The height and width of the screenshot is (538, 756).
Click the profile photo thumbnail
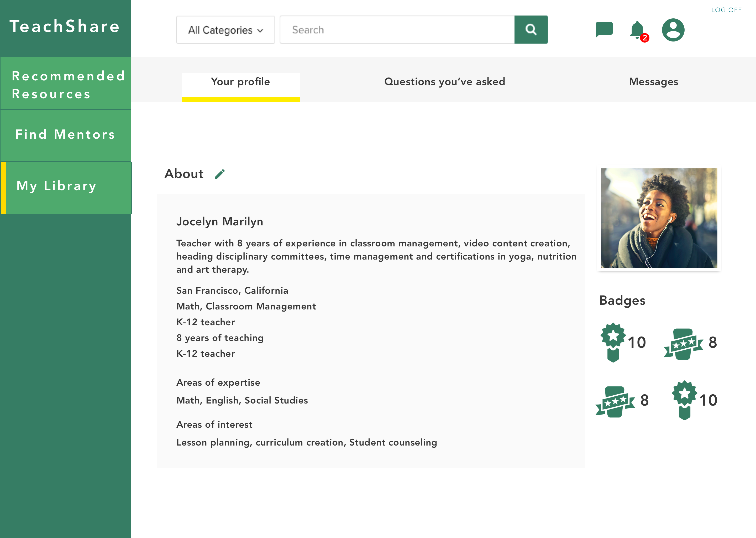click(659, 218)
